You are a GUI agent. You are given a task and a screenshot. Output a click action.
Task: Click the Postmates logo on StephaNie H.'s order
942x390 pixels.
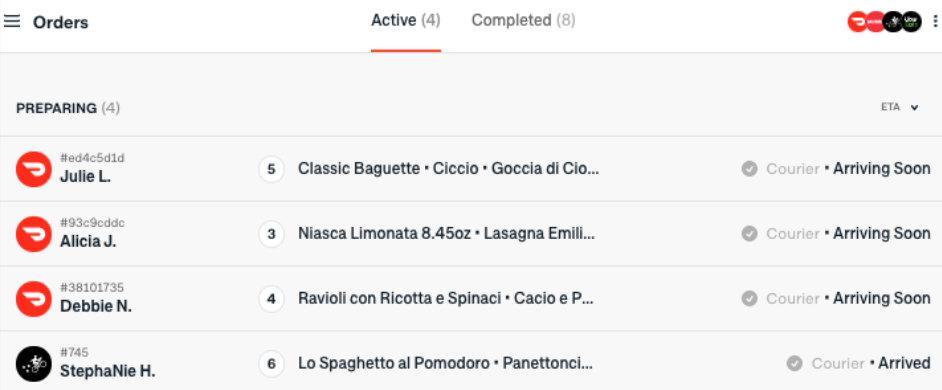[x=34, y=364]
